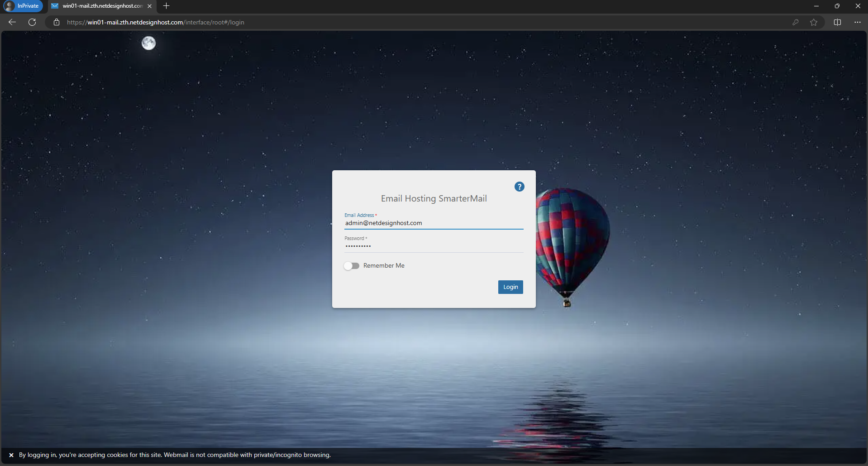Click the Email Address input field
This screenshot has width=868, height=466.
pos(434,223)
